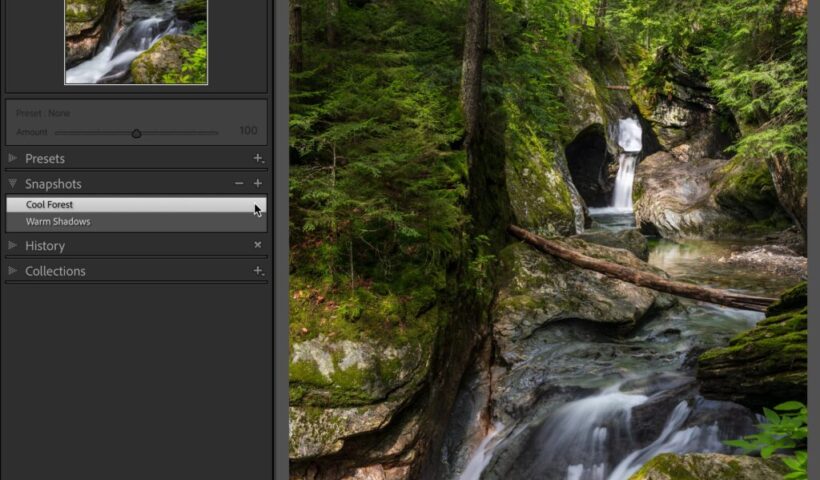Clear history using the X icon
This screenshot has width=820, height=480.
coord(257,245)
